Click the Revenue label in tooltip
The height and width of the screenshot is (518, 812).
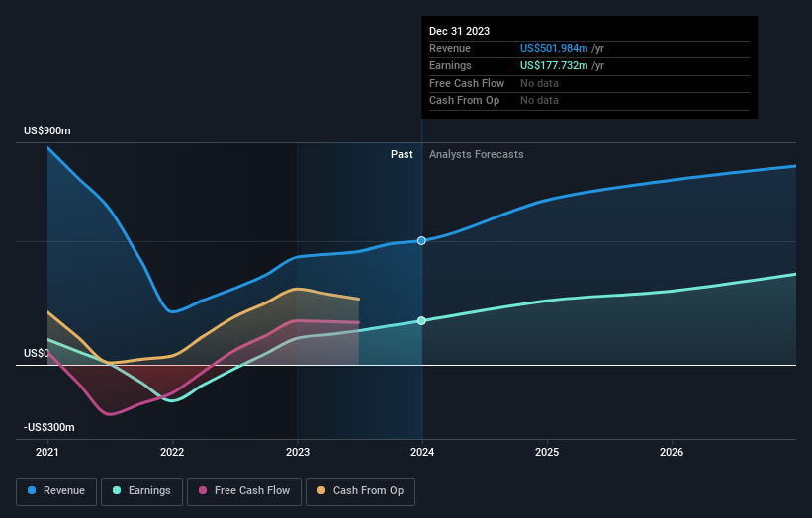450,48
